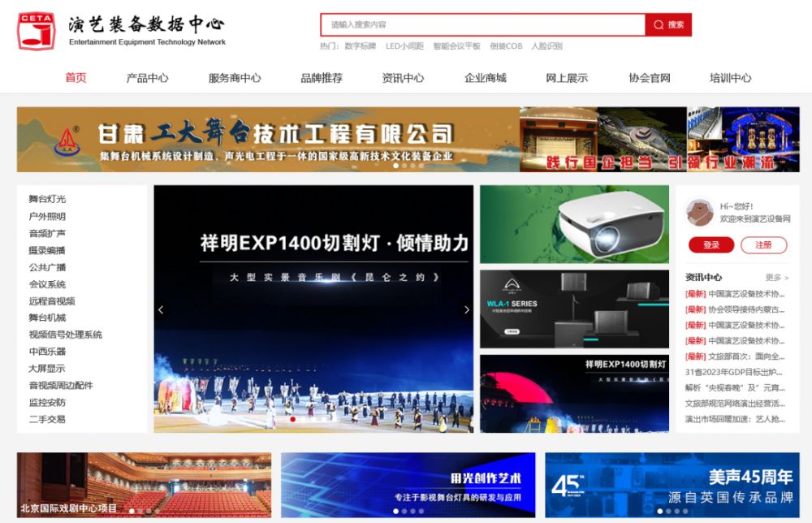Select hot keyword 人脸识别
The height and width of the screenshot is (523, 812).
pos(546,46)
